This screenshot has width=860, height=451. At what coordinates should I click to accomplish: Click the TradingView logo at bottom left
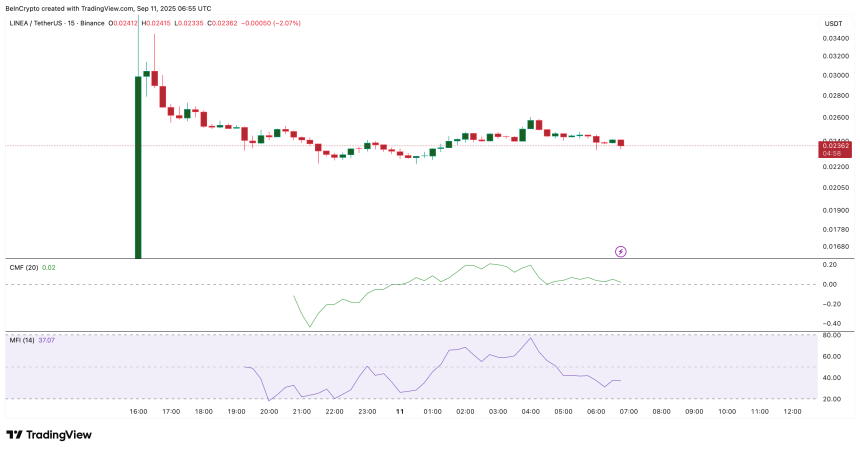pos(49,435)
